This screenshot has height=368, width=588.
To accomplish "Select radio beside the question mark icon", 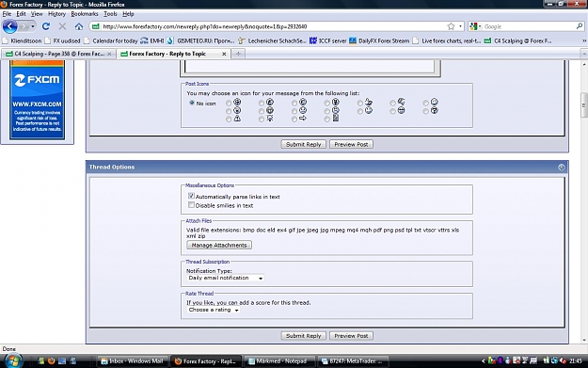I will [425, 111].
